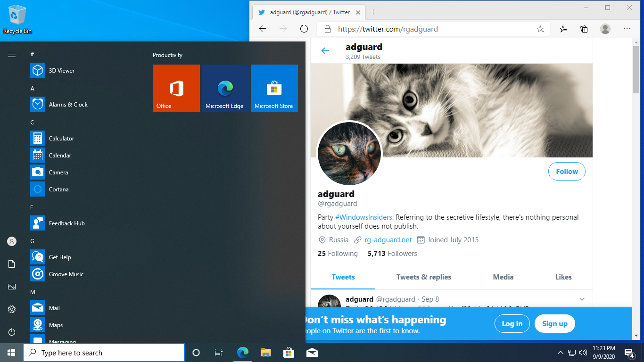Open the network tray icon
The image size is (644, 362).
(572, 353)
